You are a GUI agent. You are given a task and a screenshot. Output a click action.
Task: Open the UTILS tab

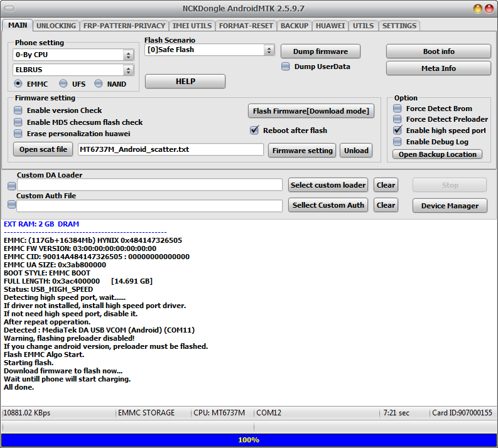364,26
